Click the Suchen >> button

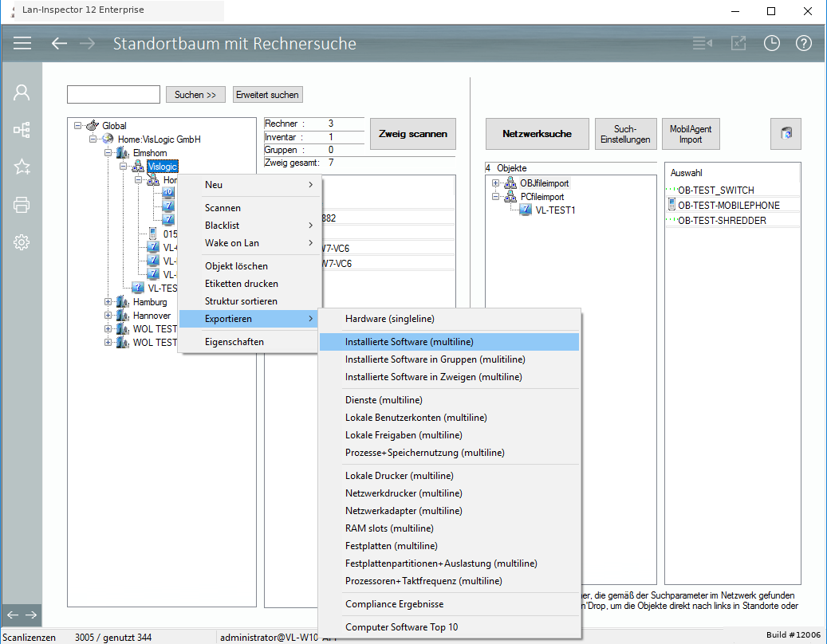coord(195,95)
